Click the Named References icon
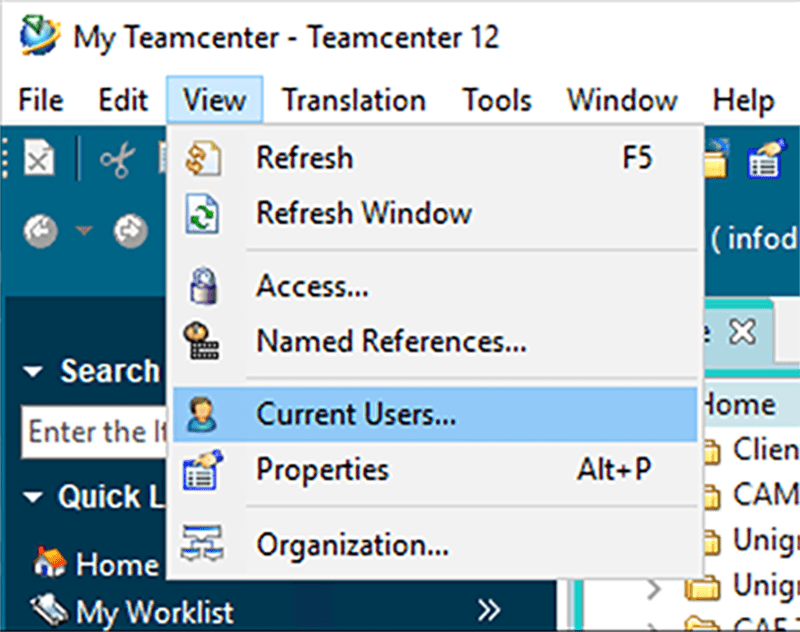Viewport: 800px width, 632px height. (201, 341)
